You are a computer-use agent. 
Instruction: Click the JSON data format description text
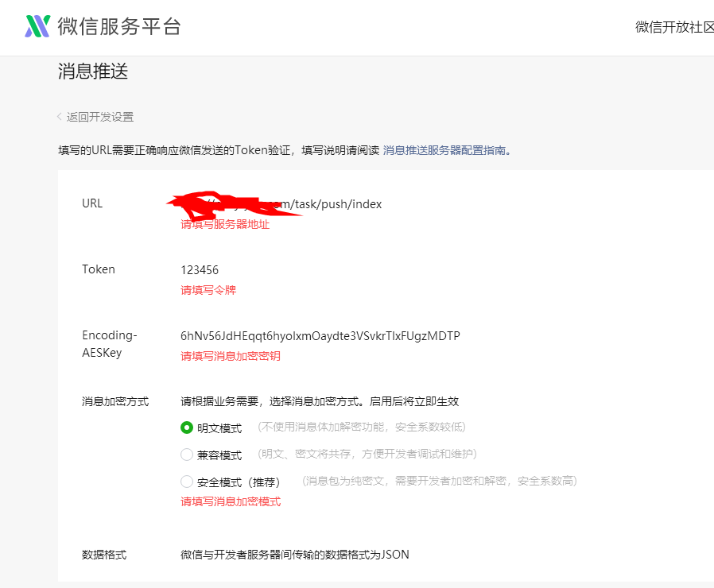295,555
